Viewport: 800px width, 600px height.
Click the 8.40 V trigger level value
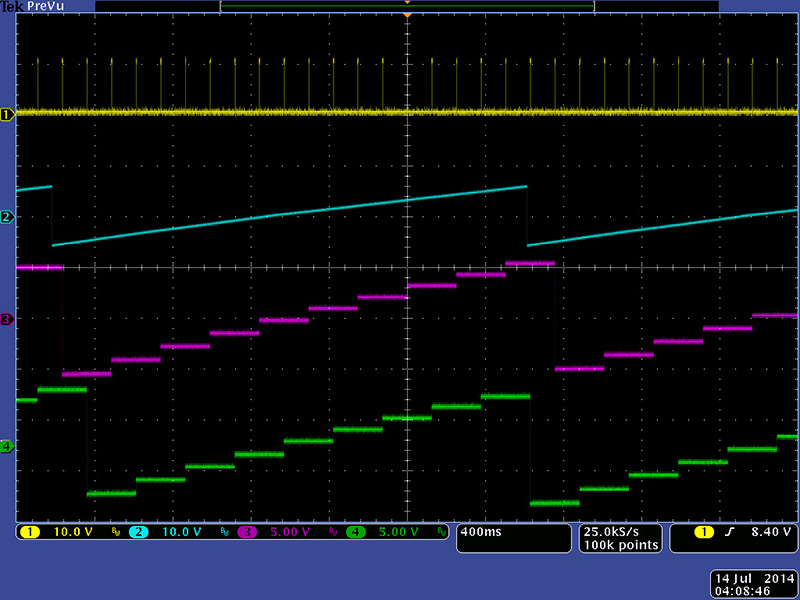coord(765,532)
